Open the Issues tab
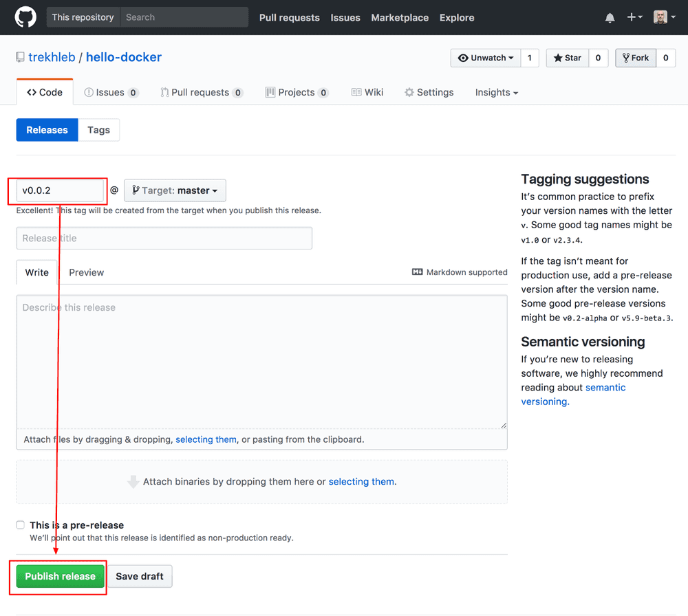 pos(111,93)
